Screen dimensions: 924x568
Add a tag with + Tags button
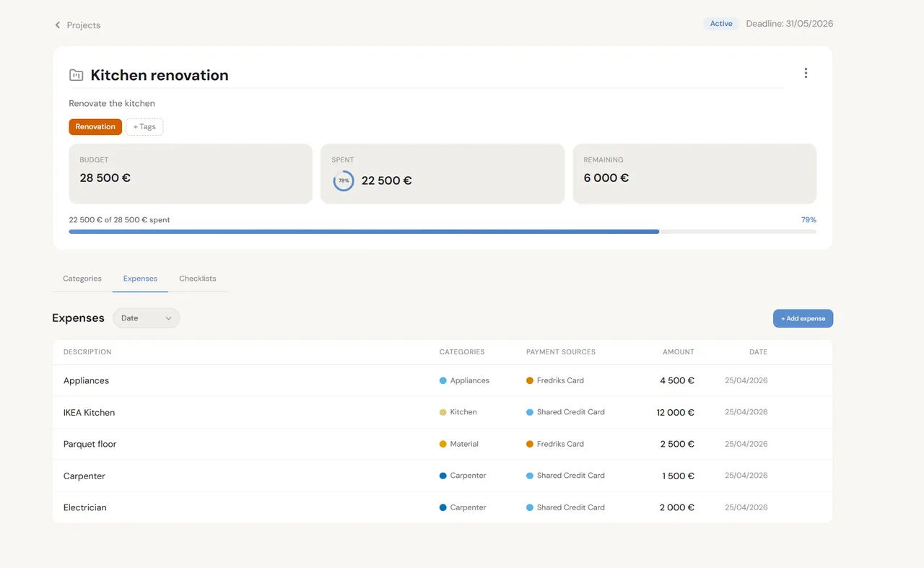(144, 127)
